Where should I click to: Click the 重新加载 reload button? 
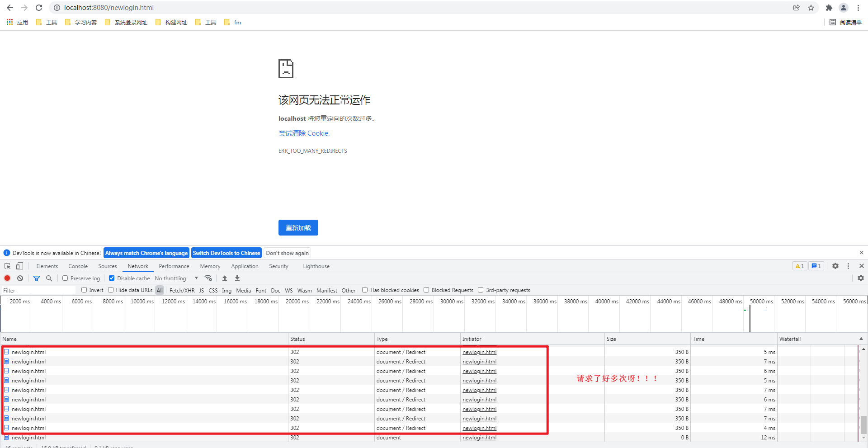(298, 227)
